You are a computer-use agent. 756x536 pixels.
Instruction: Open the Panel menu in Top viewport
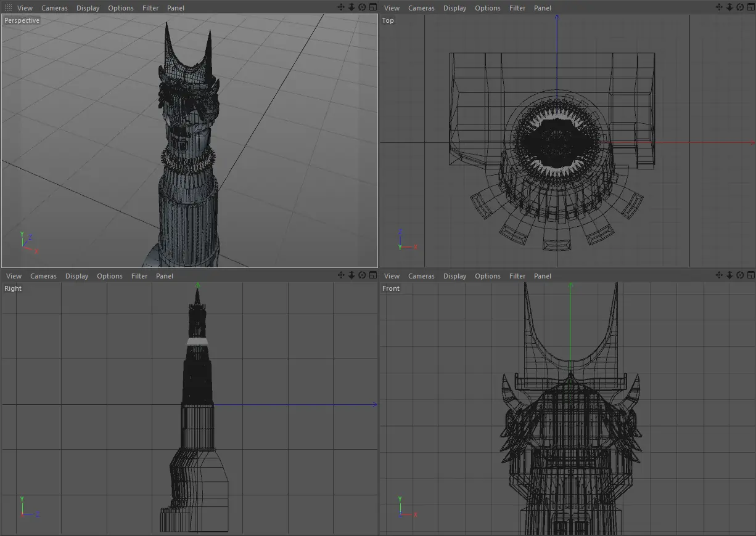click(543, 8)
